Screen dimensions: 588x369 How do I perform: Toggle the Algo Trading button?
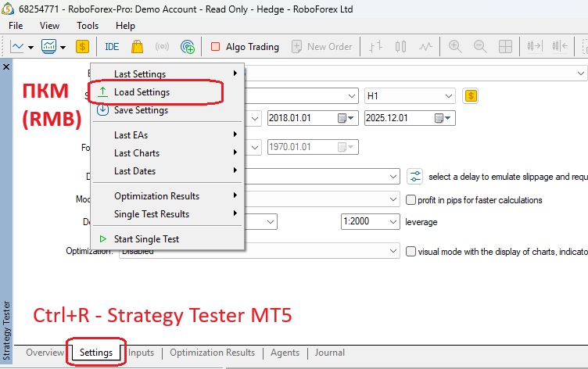246,47
